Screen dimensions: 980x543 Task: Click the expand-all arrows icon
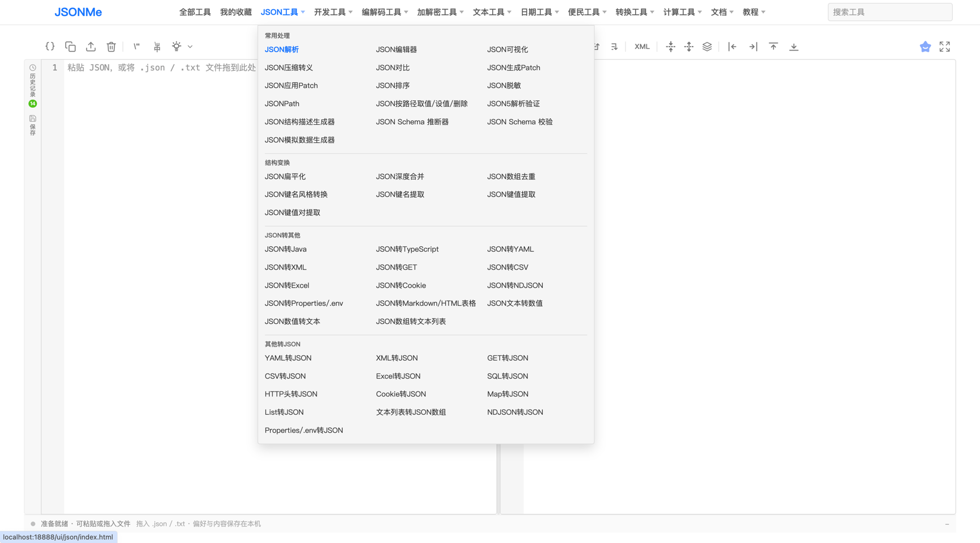pyautogui.click(x=689, y=47)
